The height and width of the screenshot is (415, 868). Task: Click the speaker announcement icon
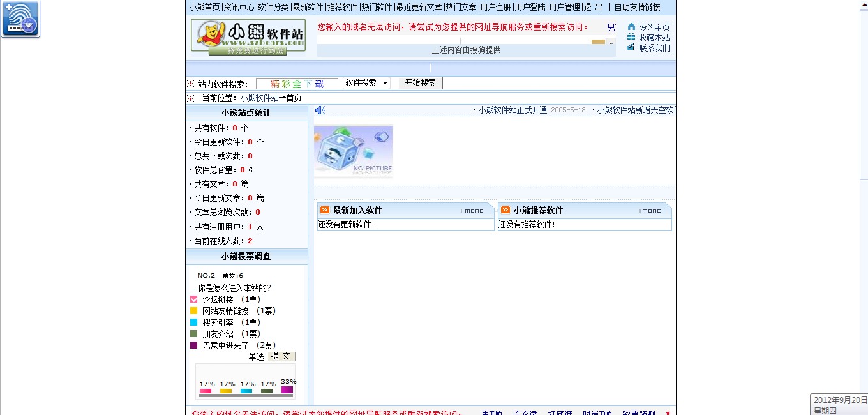pyautogui.click(x=320, y=110)
